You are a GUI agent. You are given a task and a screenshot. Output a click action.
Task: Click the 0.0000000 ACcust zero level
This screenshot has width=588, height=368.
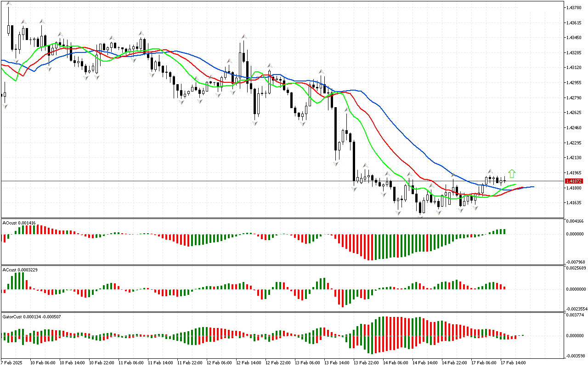coord(576,289)
